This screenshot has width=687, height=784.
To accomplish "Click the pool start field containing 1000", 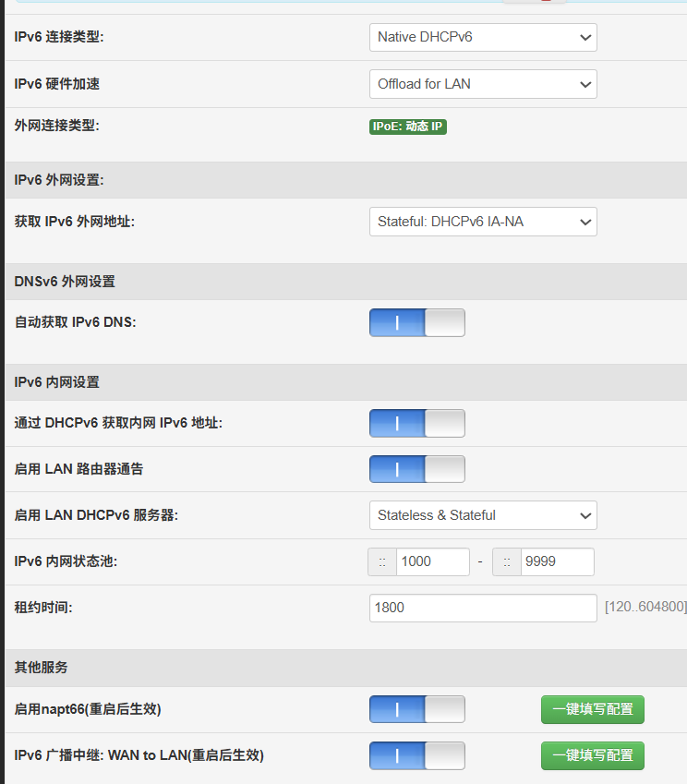I will click(433, 561).
